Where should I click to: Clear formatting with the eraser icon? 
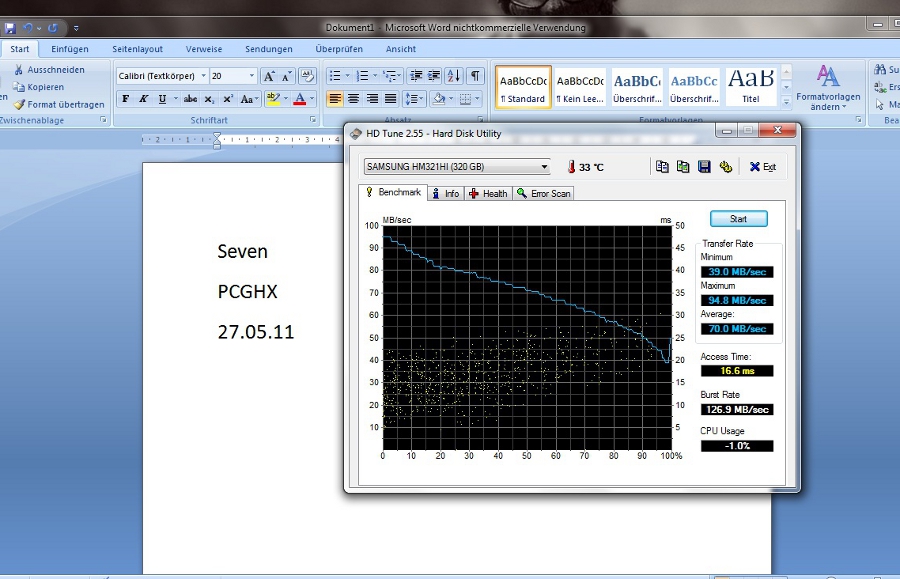[x=308, y=76]
